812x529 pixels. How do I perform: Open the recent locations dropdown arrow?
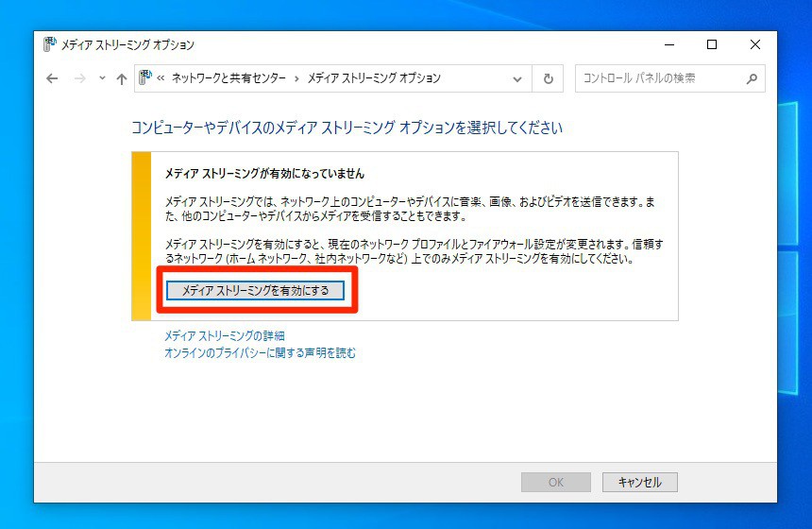point(102,78)
